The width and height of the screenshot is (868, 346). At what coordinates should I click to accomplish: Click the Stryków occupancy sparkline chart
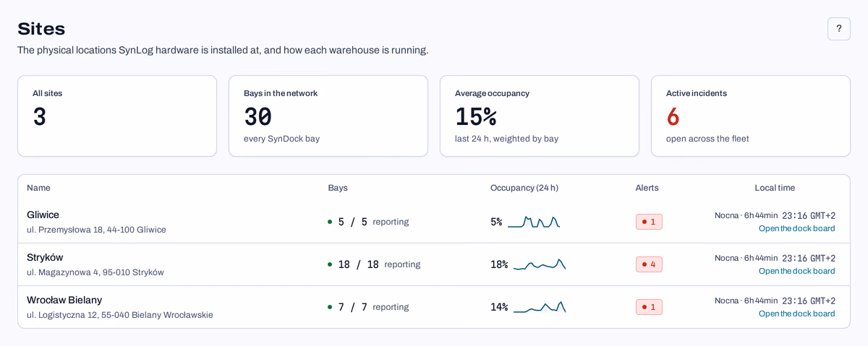tap(540, 264)
